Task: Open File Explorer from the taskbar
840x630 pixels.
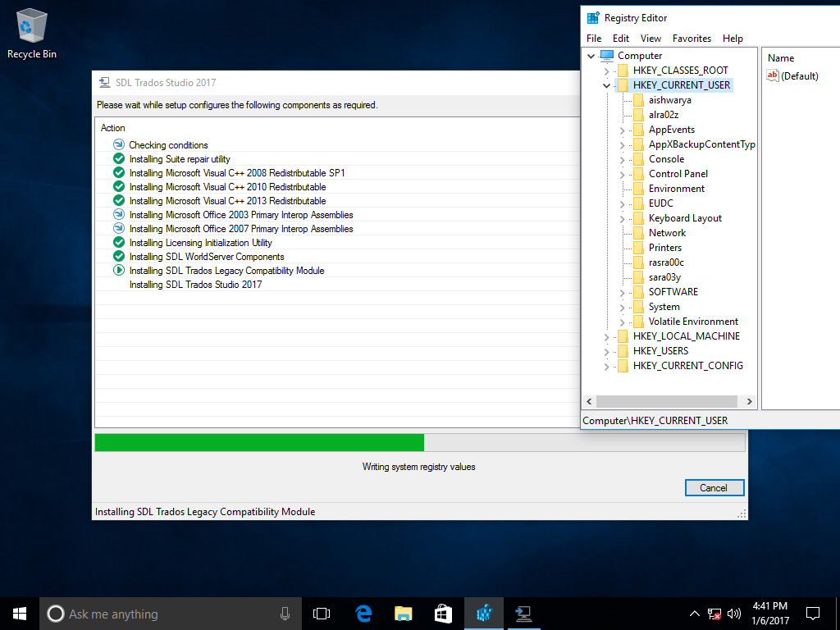Action: click(x=404, y=614)
